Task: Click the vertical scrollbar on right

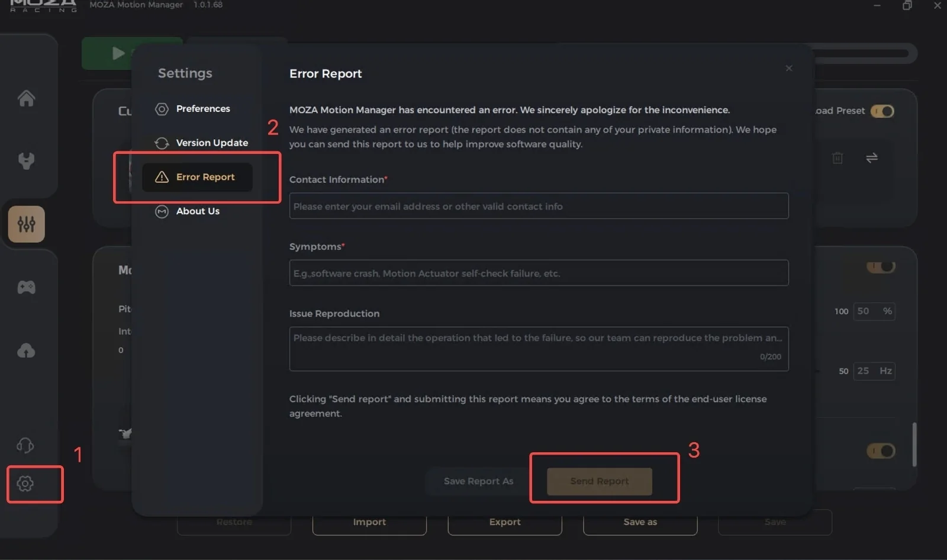Action: tap(914, 445)
